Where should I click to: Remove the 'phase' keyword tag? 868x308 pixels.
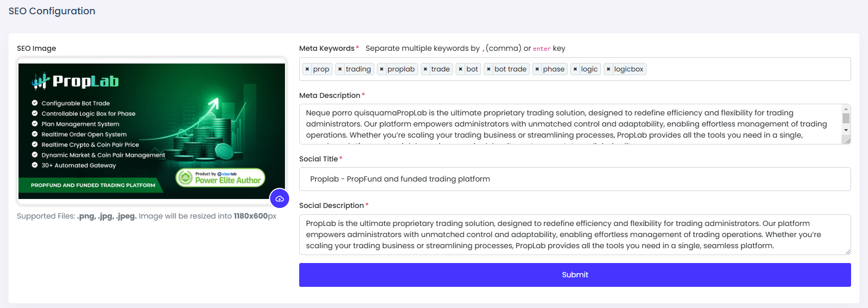537,69
